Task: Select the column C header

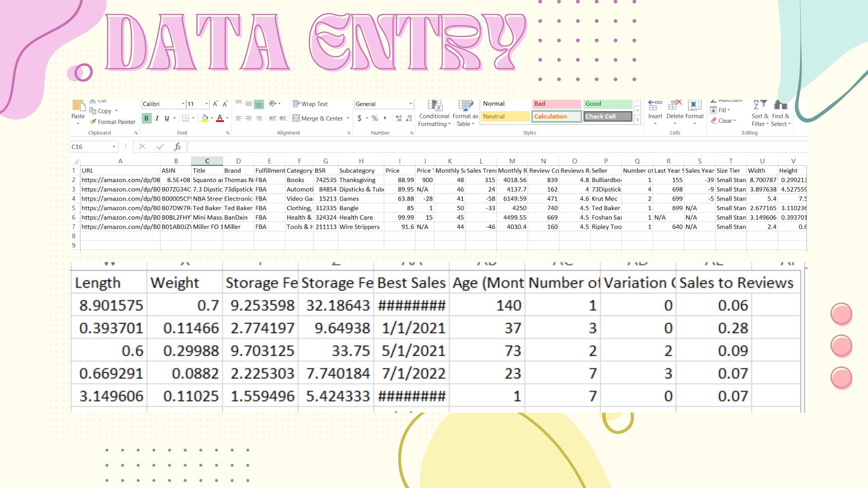Action: pyautogui.click(x=207, y=161)
